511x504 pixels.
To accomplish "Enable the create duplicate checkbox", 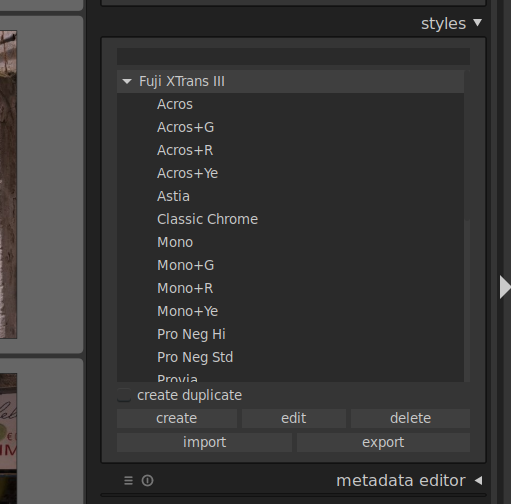I will coord(124,395).
